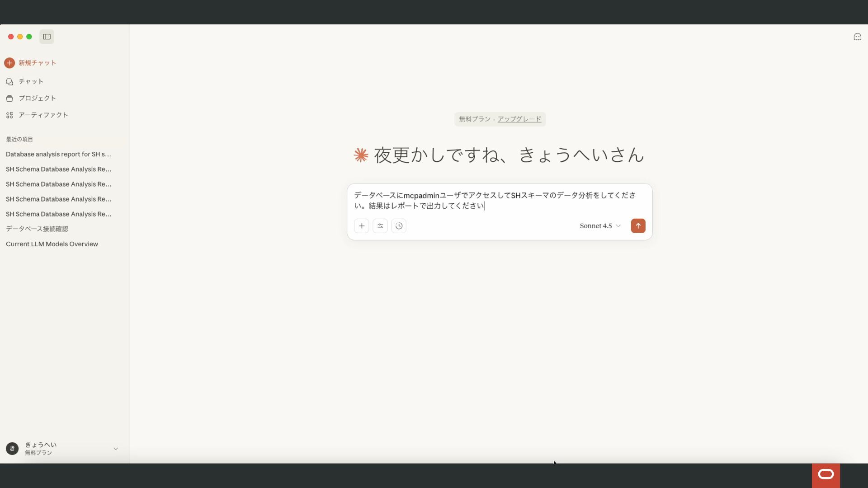Click the き user avatar circle
Screen dimensions: 868x488
point(12,449)
